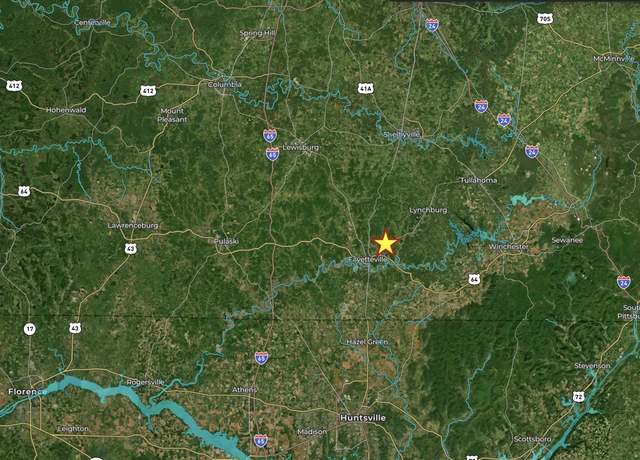Viewport: 640px width, 460px height.
Task: Click the US 64 shield near Winchester
Action: (x=474, y=279)
